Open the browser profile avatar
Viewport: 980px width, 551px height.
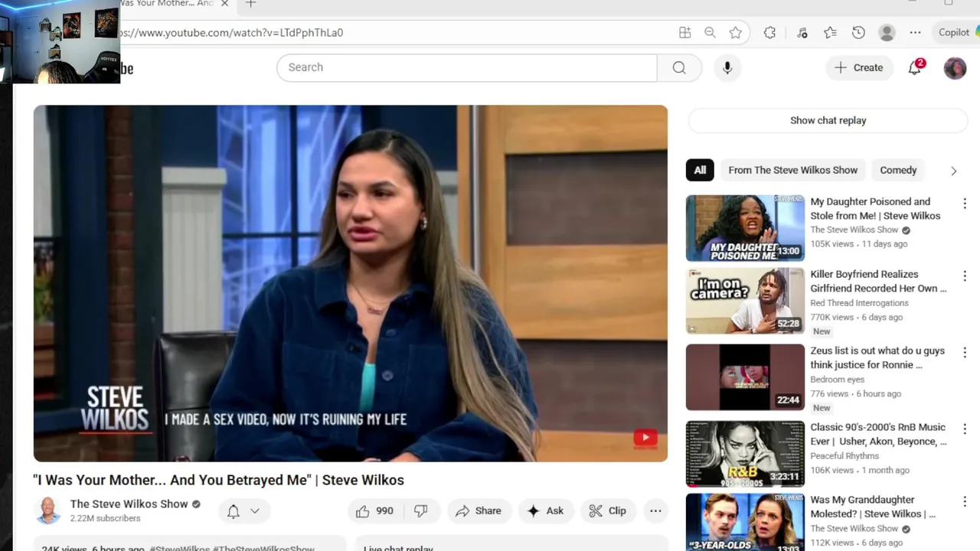click(887, 32)
